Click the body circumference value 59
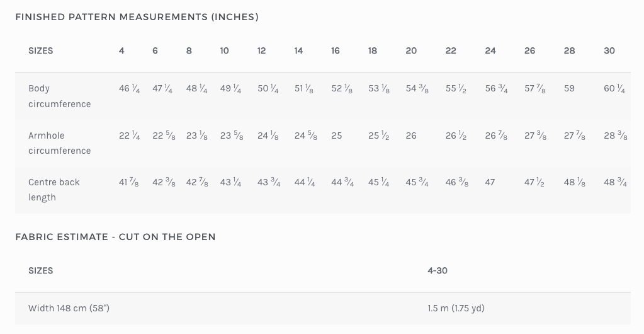Screen dimensions: 644x334 569,89
